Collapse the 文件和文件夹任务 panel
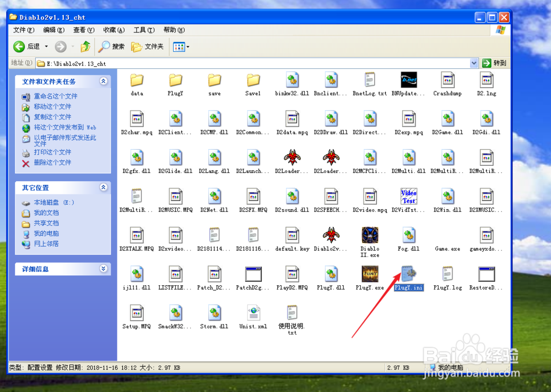 pos(104,81)
